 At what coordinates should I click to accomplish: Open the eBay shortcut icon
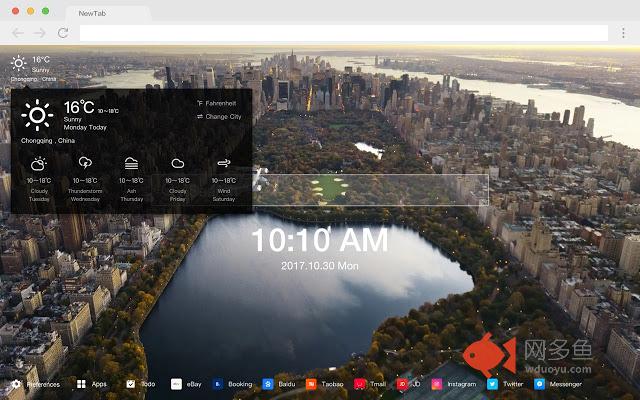(176, 384)
